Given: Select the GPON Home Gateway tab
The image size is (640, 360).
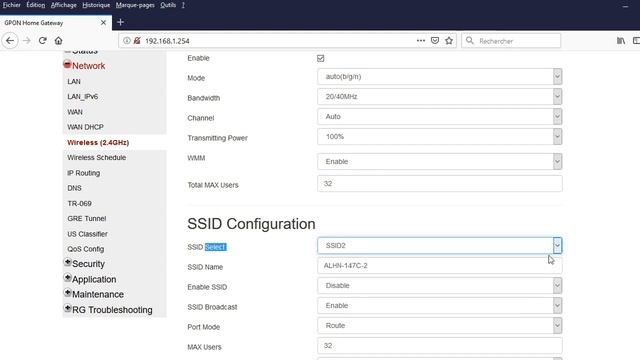Looking at the screenshot, I should pyautogui.click(x=56, y=23).
